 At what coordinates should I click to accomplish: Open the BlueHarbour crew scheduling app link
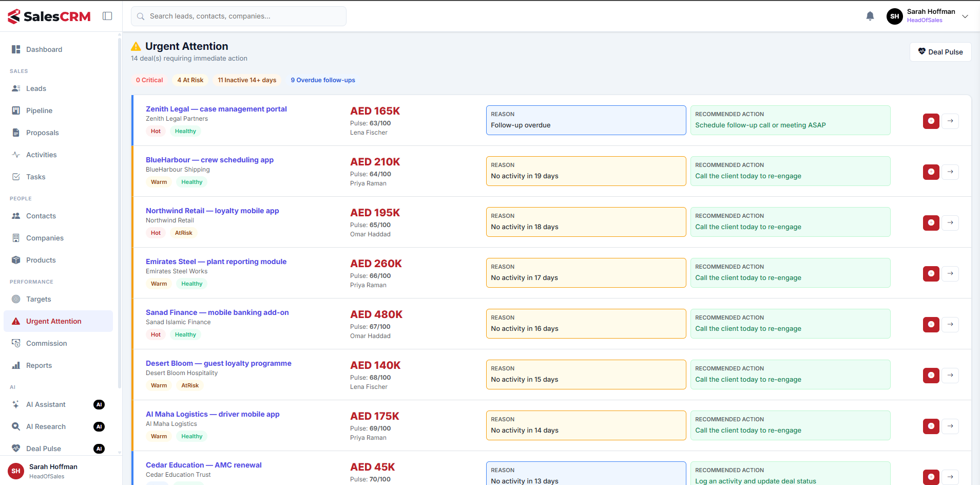tap(209, 160)
